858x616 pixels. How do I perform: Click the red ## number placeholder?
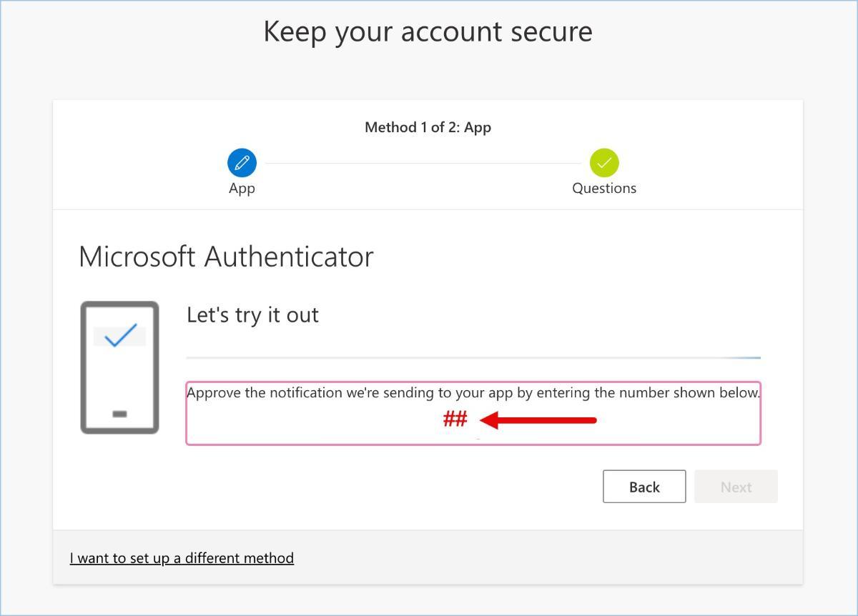[455, 419]
